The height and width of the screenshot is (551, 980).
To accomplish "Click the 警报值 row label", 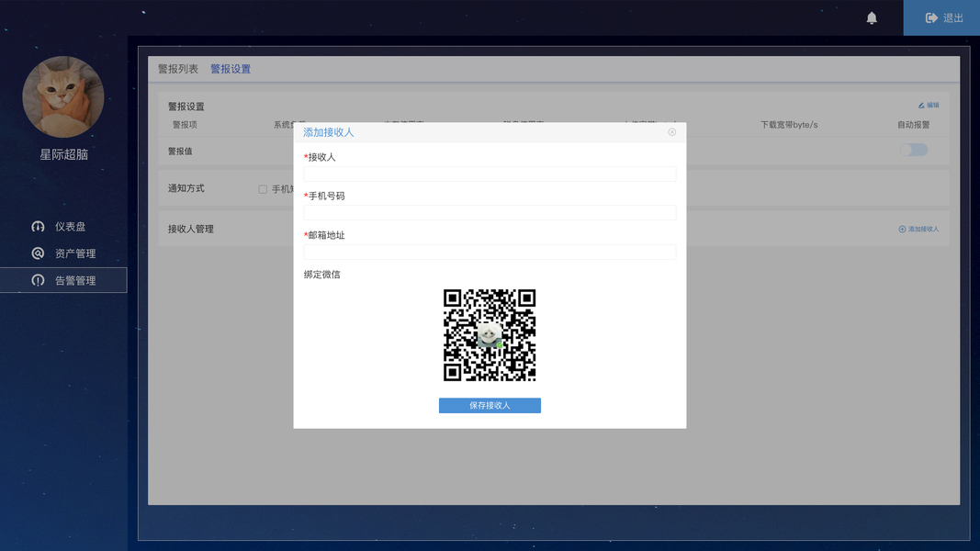I will tap(180, 152).
